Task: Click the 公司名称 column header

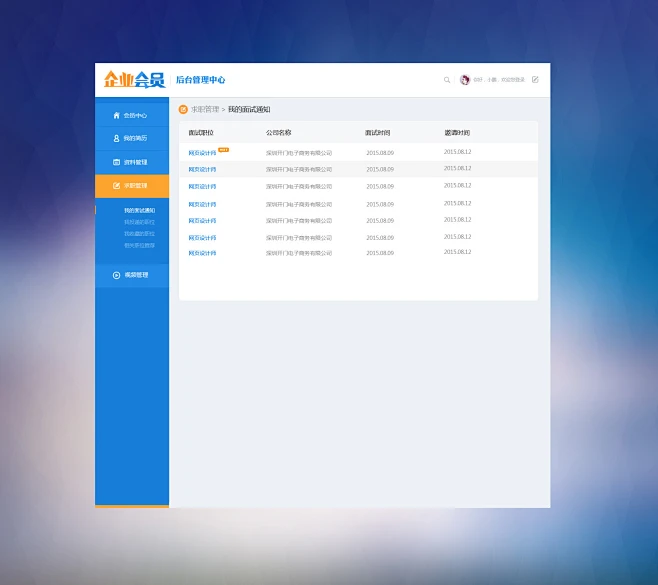Action: pyautogui.click(x=278, y=132)
